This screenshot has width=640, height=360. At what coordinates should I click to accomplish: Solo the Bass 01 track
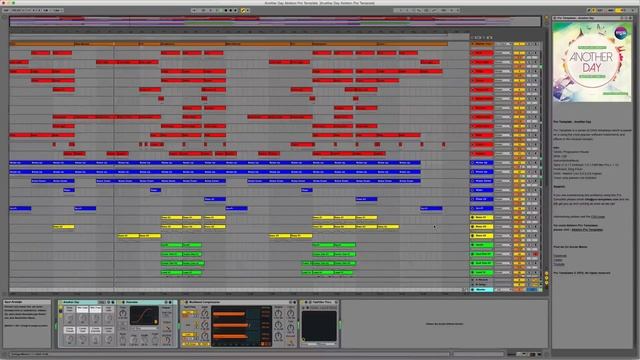tap(529, 218)
